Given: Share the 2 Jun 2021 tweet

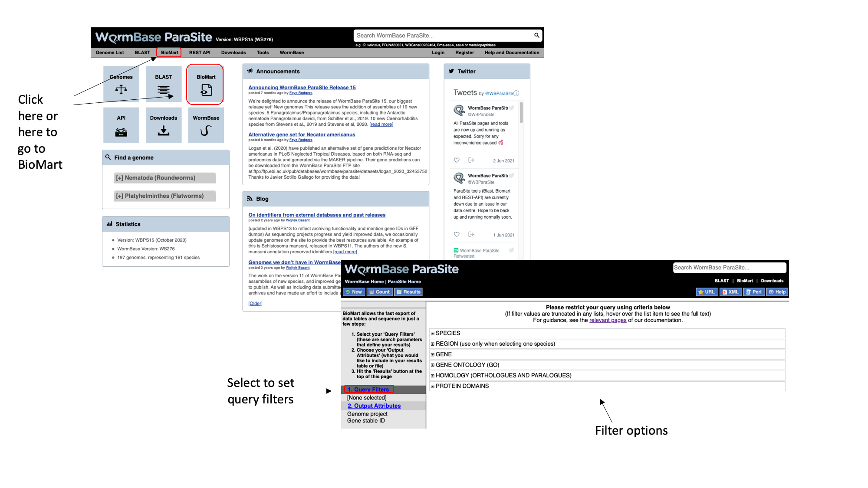Looking at the screenshot, I should [471, 160].
